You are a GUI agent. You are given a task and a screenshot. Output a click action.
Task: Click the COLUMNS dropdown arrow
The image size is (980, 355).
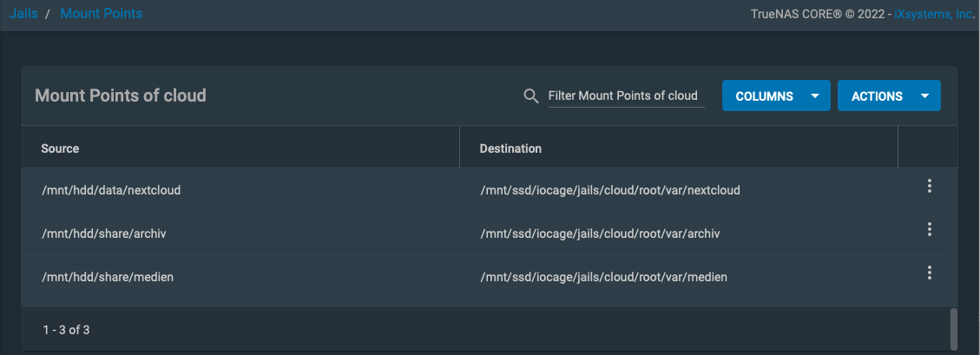[814, 96]
